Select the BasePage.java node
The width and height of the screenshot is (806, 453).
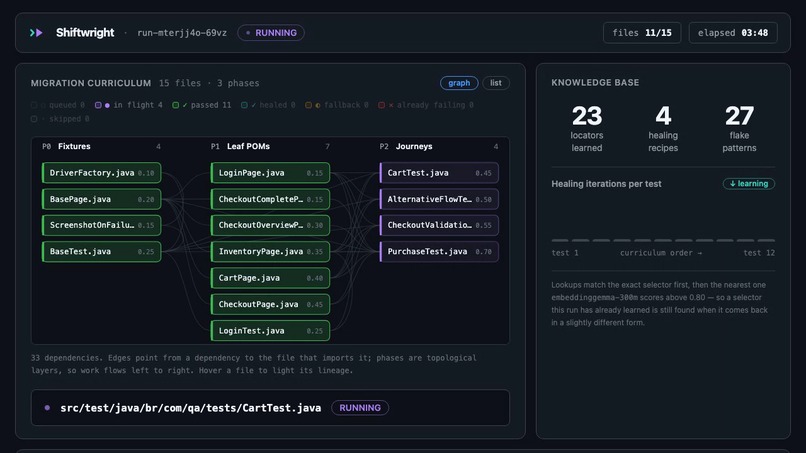coord(101,199)
